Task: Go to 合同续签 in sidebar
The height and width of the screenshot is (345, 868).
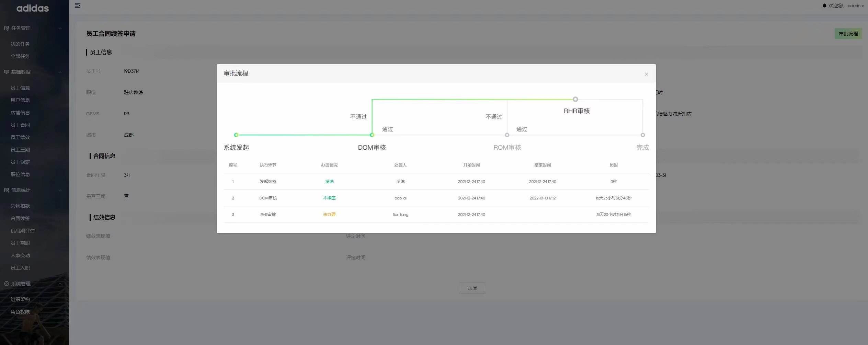Action: click(20, 218)
